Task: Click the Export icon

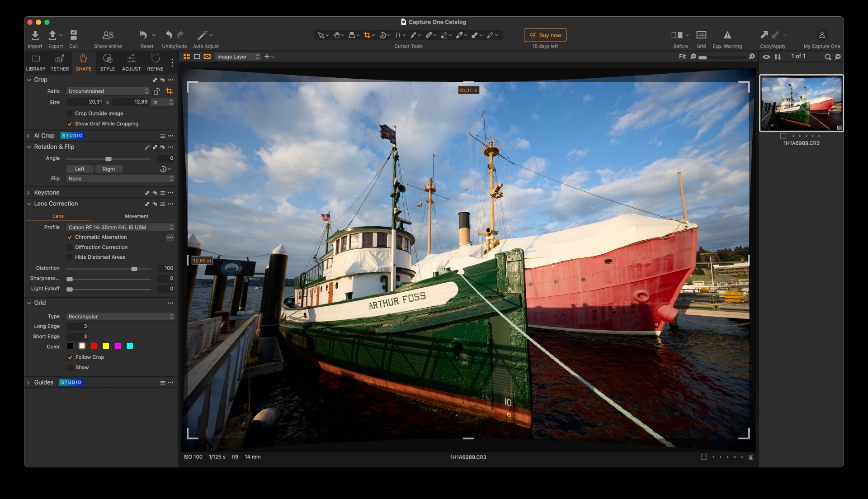Action: tap(52, 35)
